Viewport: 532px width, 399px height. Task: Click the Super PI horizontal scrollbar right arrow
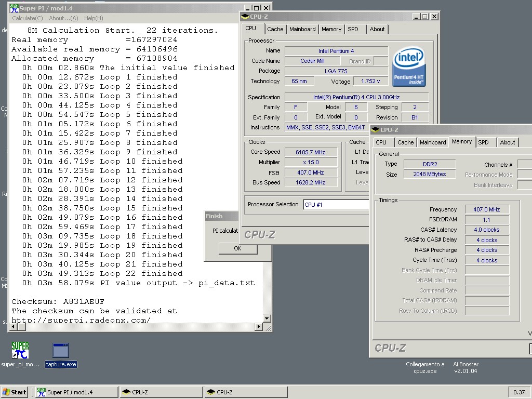click(259, 327)
